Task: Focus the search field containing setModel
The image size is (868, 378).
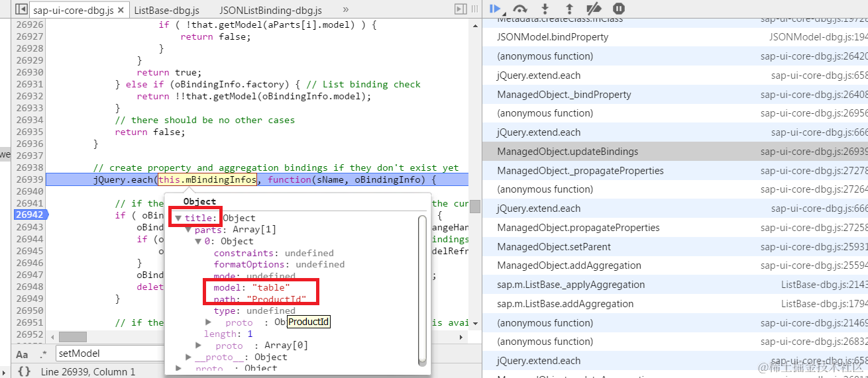Action: coord(109,354)
